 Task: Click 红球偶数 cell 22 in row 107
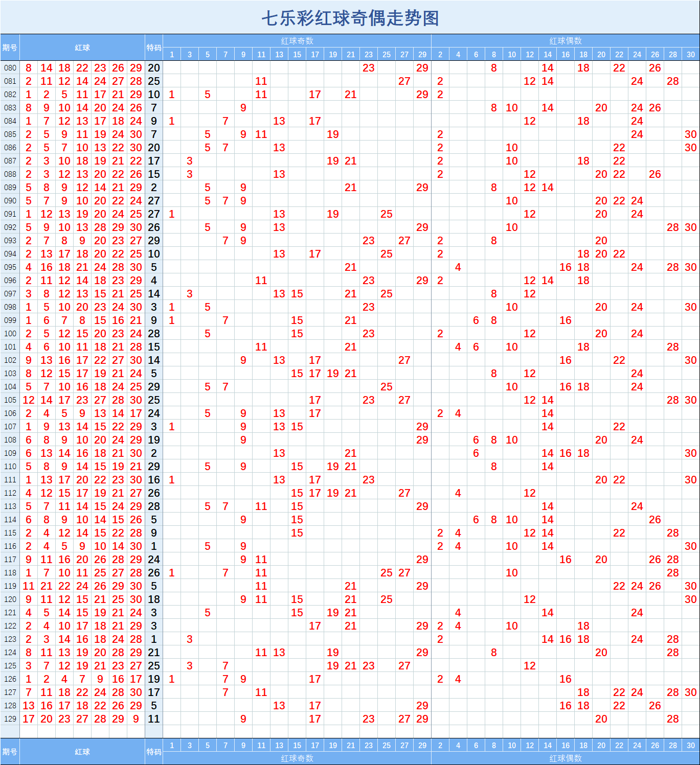point(619,427)
